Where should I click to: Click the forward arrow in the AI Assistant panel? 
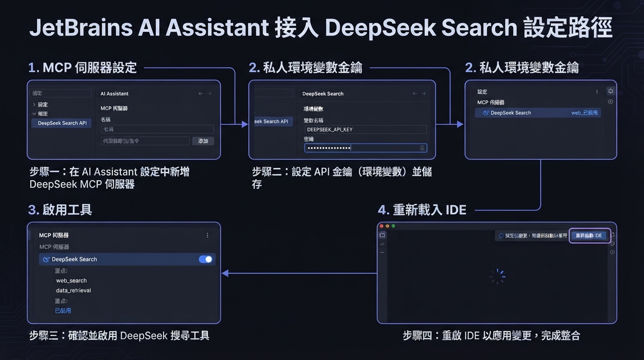point(209,94)
